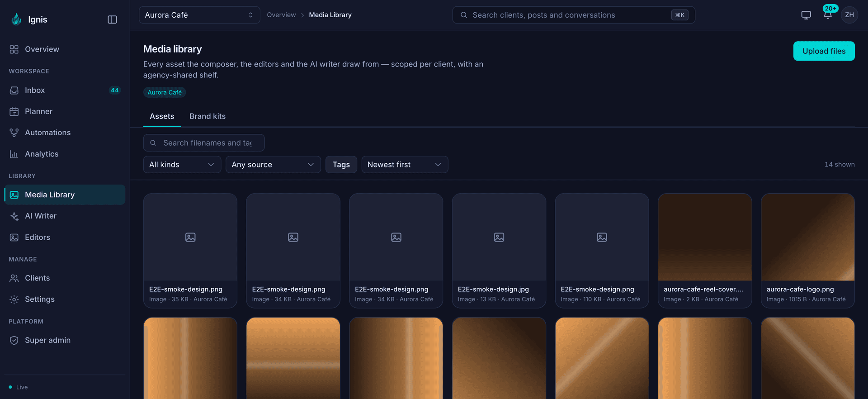Click the Overview grid icon

(x=14, y=49)
